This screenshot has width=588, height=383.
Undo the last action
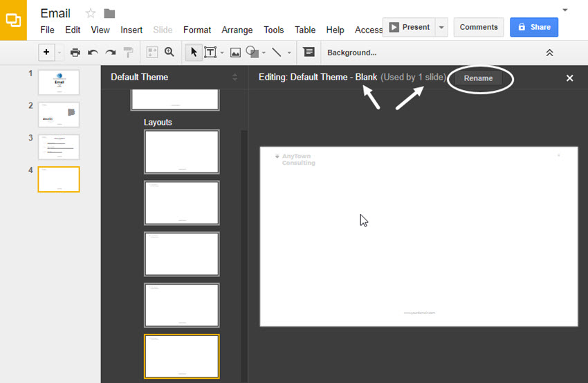93,52
